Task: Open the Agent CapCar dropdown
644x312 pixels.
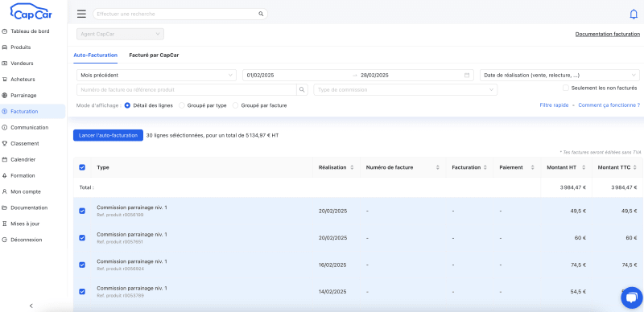Action: (x=120, y=34)
